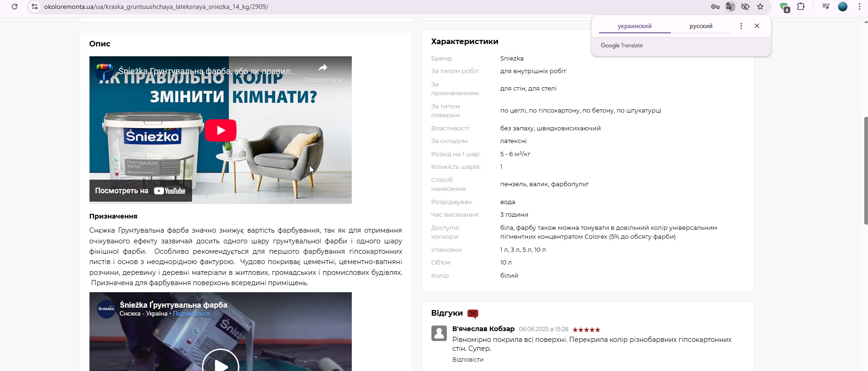
Task: Open the second video's title Śnieżka Ґрунтувальна фарба
Action: [173, 305]
